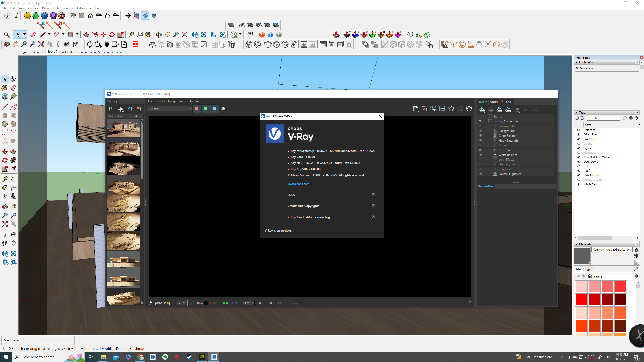Switch to the Stats tab in Frame Buffer
The height and width of the screenshot is (362, 644).
pyautogui.click(x=494, y=102)
